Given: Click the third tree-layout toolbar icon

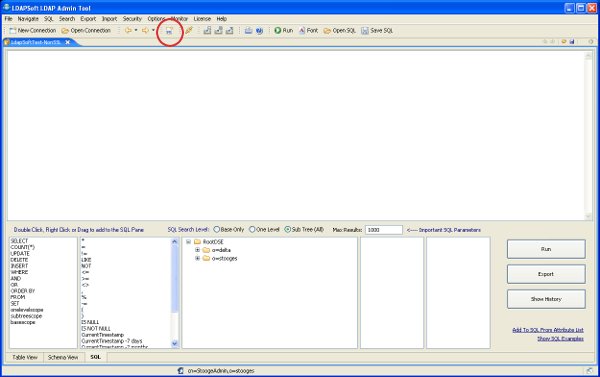Looking at the screenshot, I should click(230, 31).
